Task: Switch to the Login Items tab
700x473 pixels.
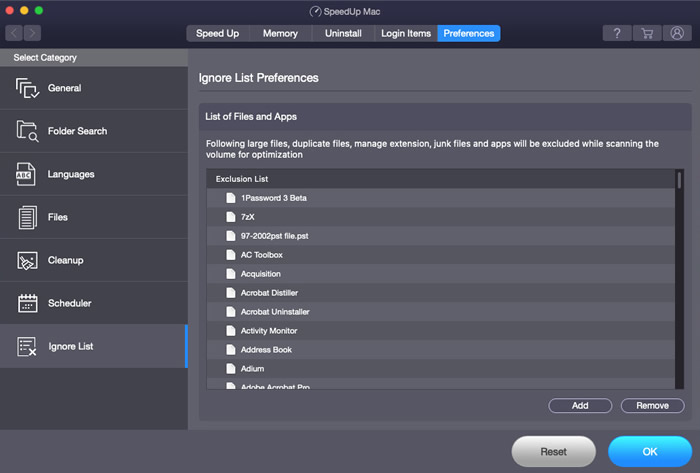Action: [406, 33]
